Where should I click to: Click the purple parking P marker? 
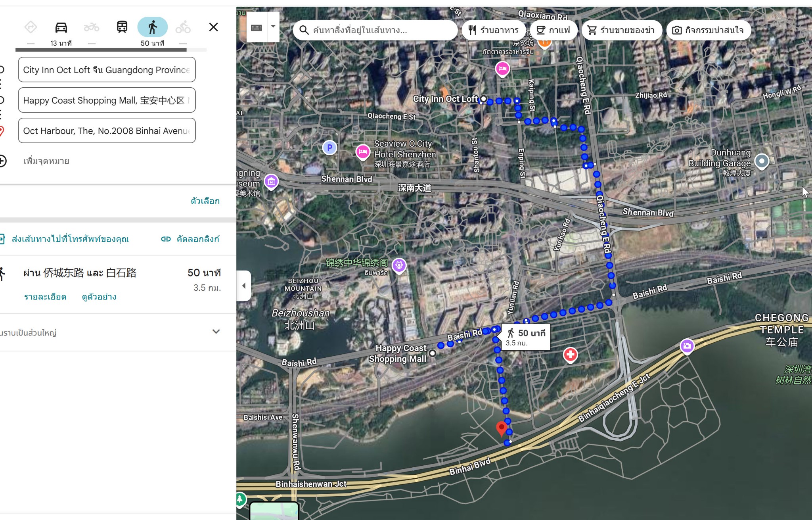[329, 148]
